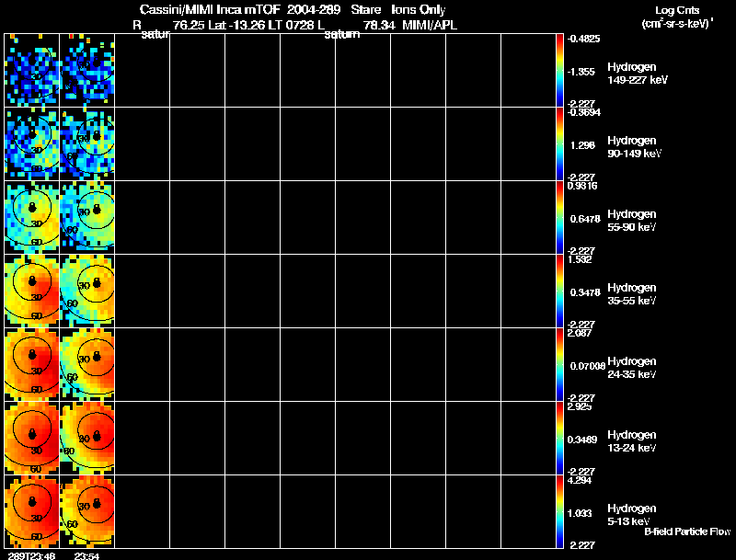Open the Hydrogen 13-24 keV image at 289T23:48

32,438
